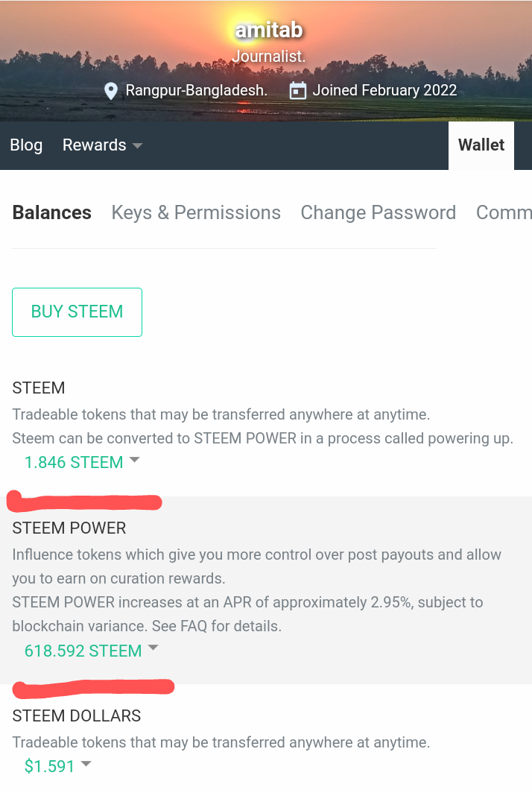
Task: Open the partially visible Comm tab
Action: pyautogui.click(x=503, y=212)
